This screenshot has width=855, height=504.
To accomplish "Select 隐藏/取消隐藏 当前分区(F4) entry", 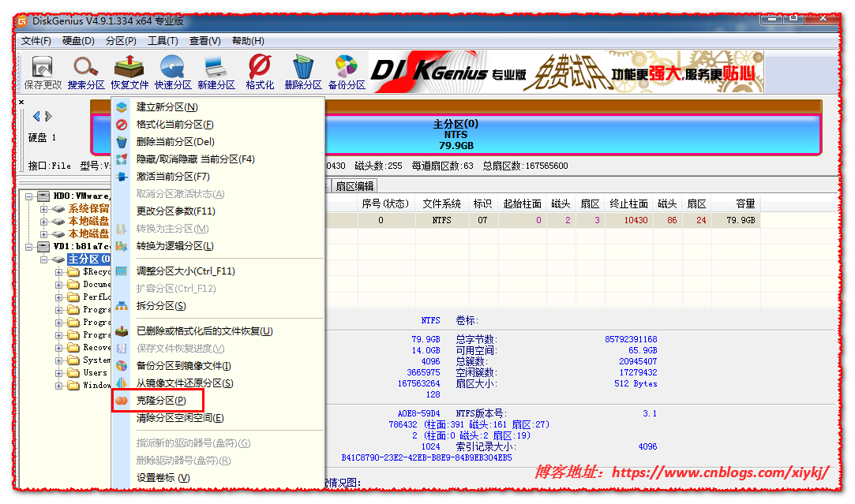I will 218,159.
